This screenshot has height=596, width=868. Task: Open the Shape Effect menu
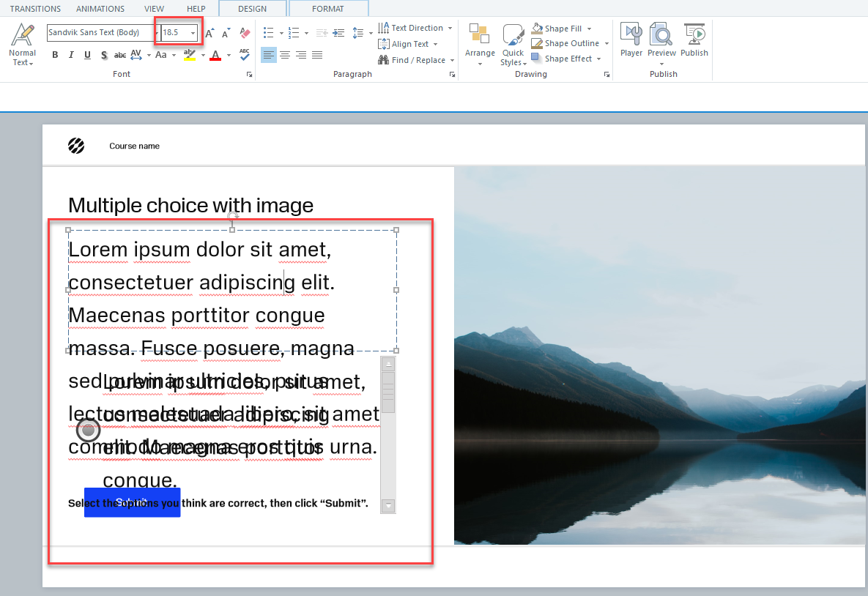click(x=566, y=58)
